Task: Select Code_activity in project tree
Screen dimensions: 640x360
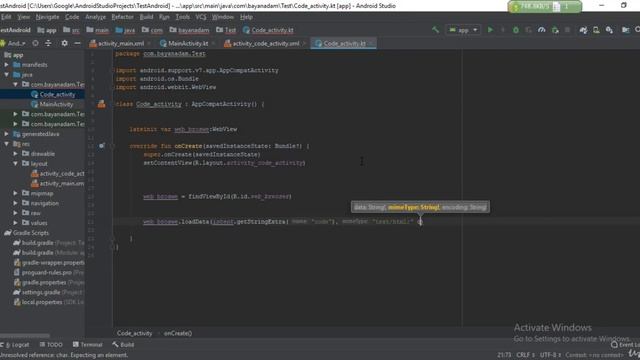Action: click(x=57, y=94)
